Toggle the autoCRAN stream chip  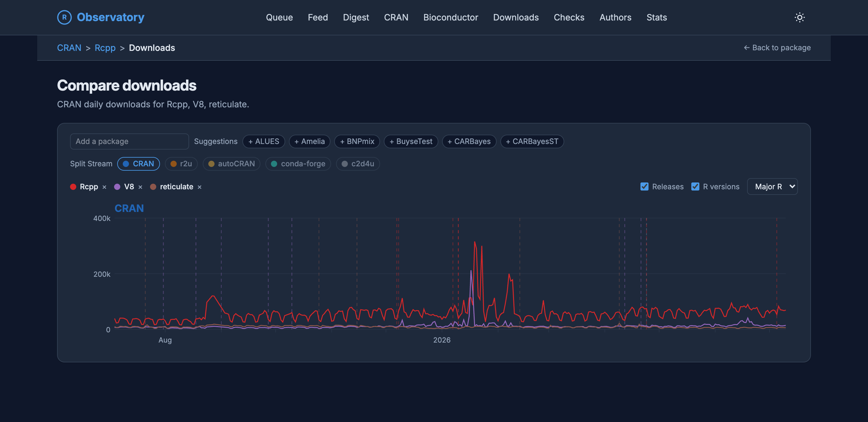click(232, 164)
